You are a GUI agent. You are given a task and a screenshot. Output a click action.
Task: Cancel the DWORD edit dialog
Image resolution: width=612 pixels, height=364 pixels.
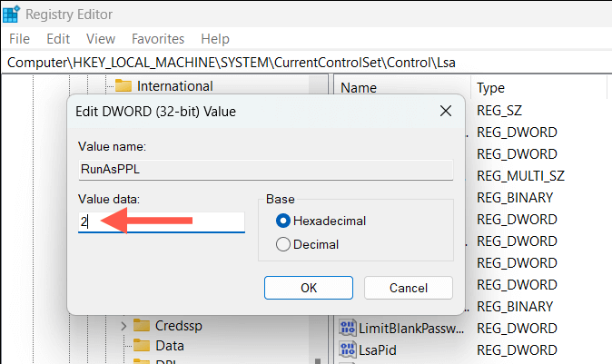pos(408,288)
